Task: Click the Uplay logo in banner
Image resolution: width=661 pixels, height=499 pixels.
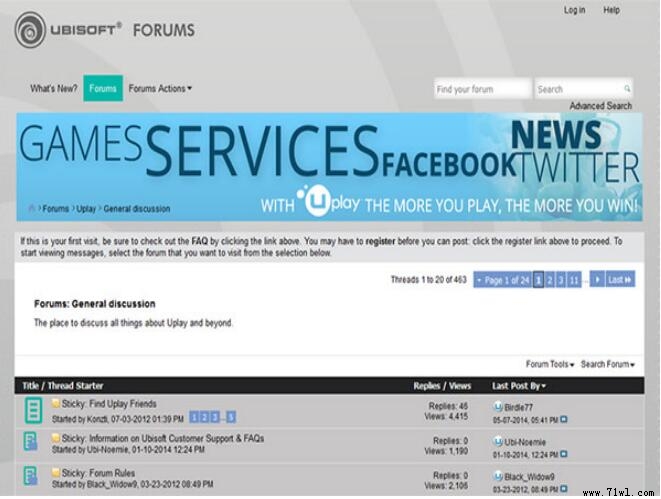Action: [x=328, y=201]
